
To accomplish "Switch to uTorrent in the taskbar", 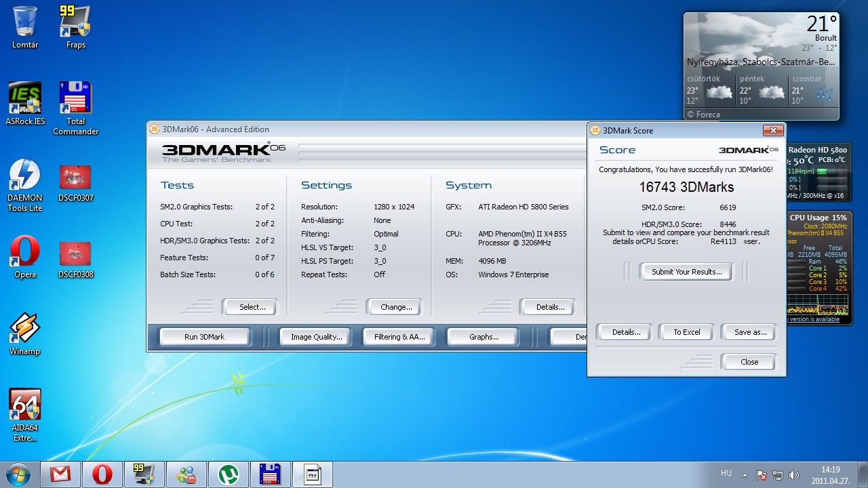I will point(229,474).
